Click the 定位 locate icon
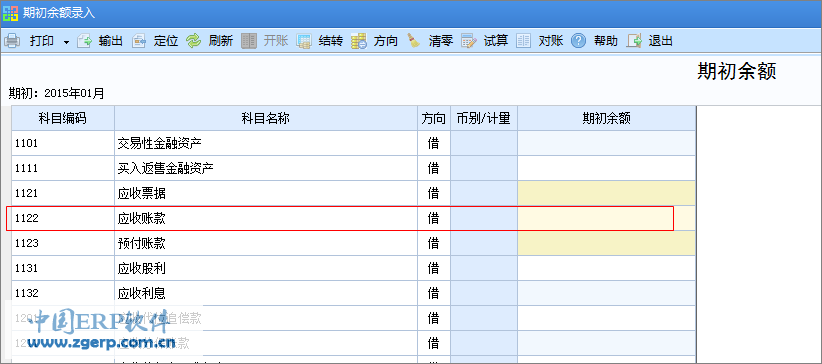 (x=139, y=41)
